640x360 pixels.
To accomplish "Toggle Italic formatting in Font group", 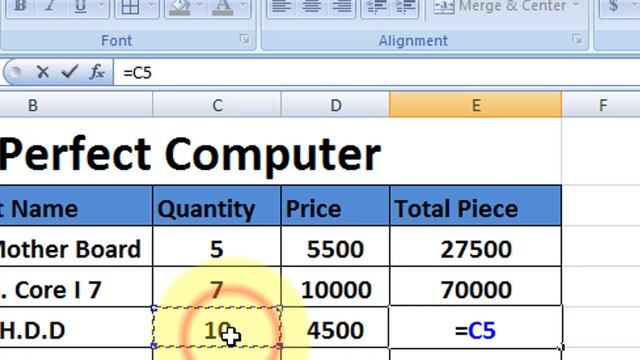I will click(49, 7).
